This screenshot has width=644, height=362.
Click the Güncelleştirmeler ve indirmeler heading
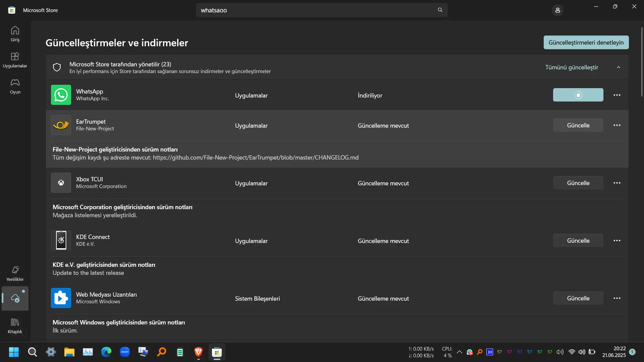coord(117,43)
